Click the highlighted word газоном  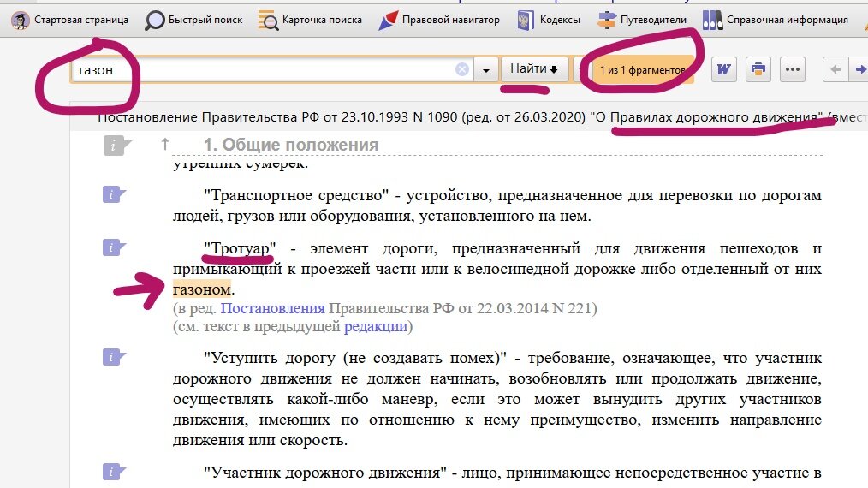(201, 289)
